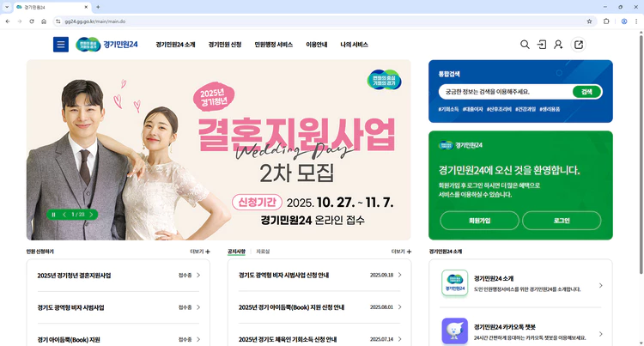Open the 민원행정 서비스 menu

(x=274, y=45)
